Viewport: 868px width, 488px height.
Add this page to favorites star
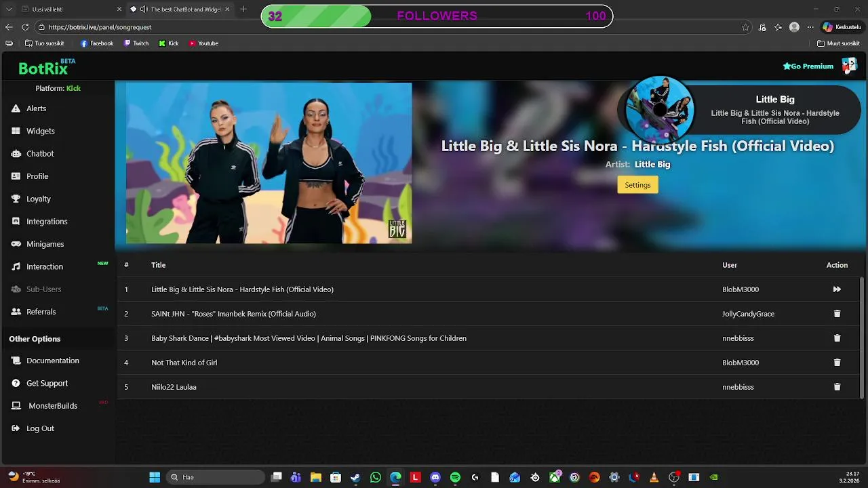tap(745, 27)
